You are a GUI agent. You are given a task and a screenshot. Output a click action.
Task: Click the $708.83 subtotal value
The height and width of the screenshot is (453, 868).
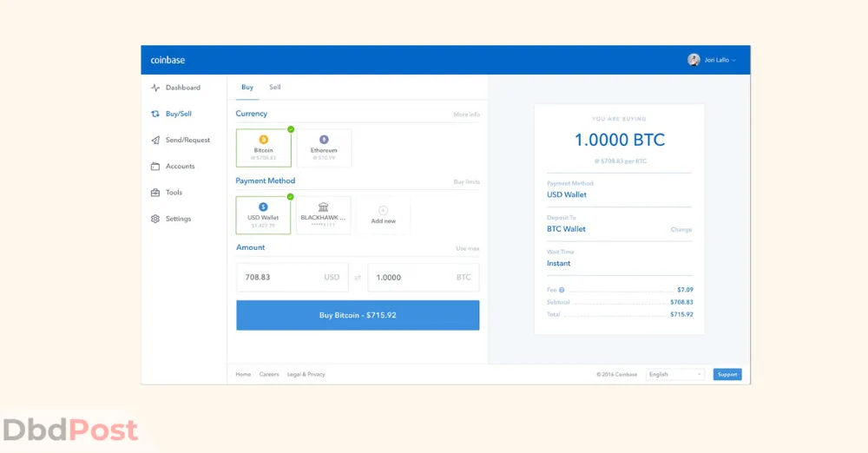pos(681,302)
